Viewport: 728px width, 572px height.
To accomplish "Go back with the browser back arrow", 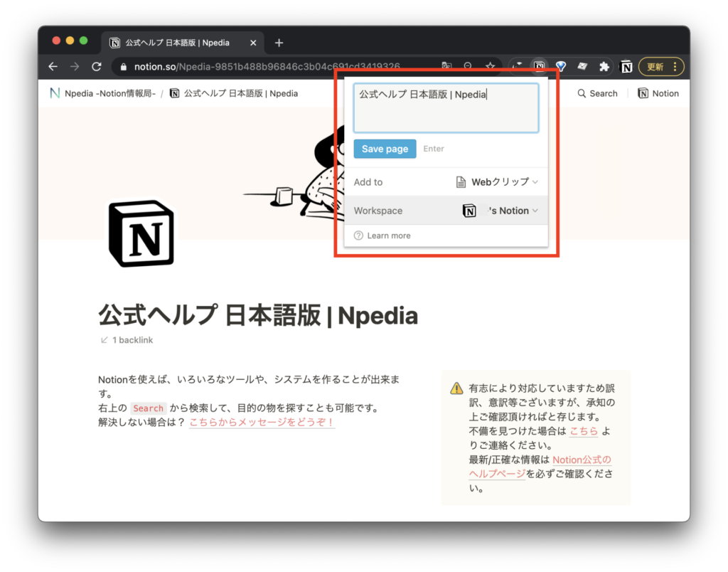I will (53, 66).
